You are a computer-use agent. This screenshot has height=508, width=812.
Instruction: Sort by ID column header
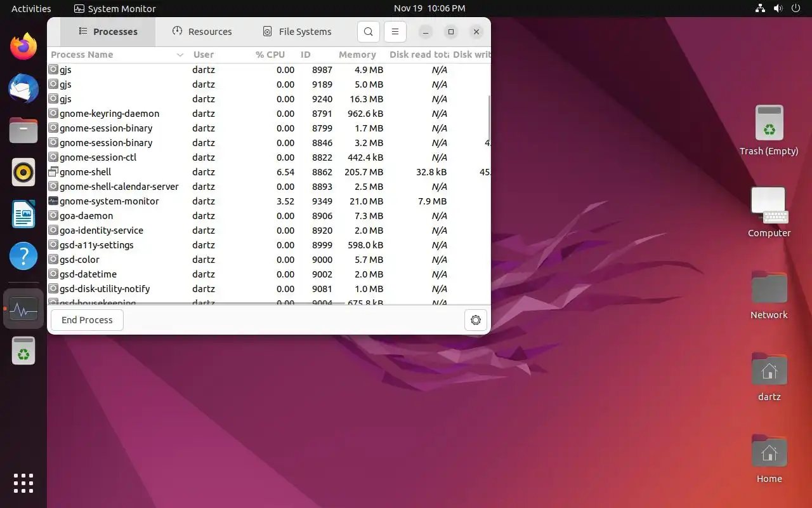315,55
